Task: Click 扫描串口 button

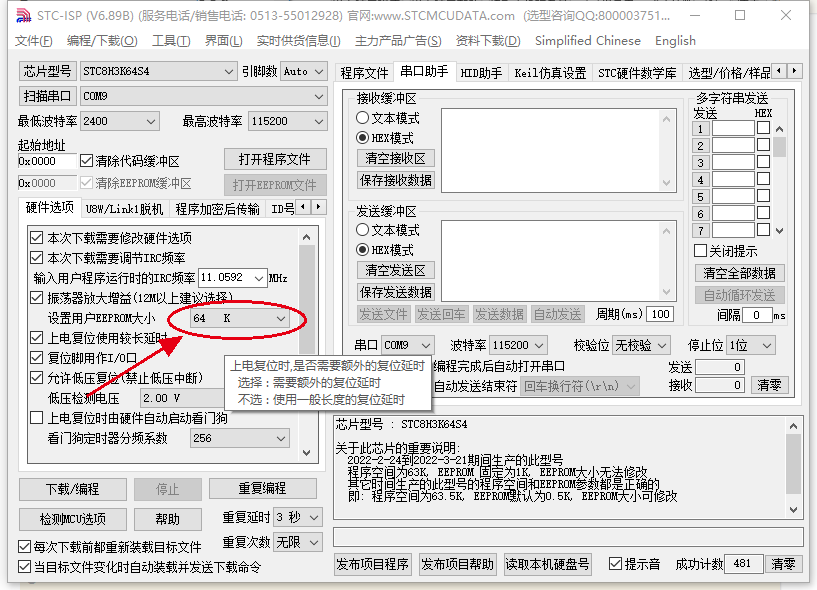Action: (x=47, y=96)
